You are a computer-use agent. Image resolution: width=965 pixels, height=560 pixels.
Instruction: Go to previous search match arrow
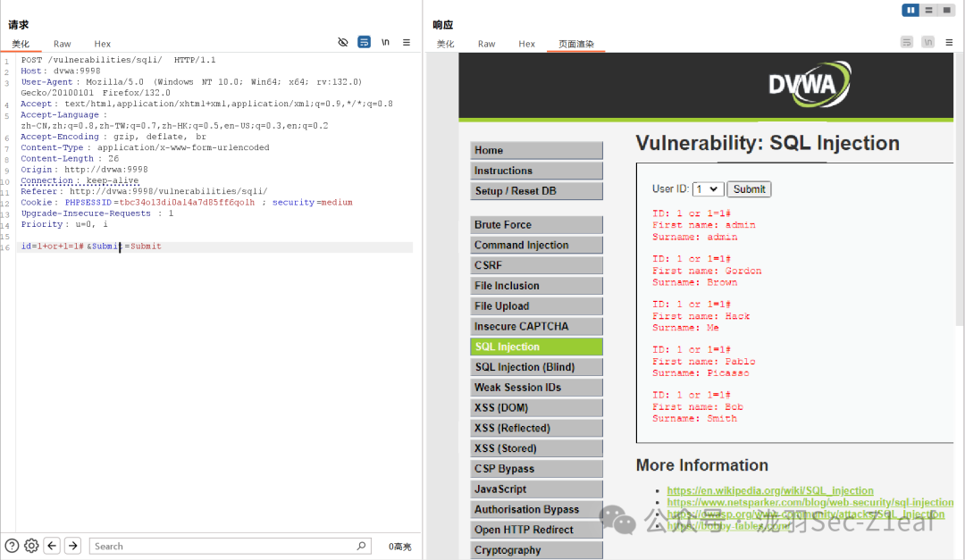click(x=53, y=546)
